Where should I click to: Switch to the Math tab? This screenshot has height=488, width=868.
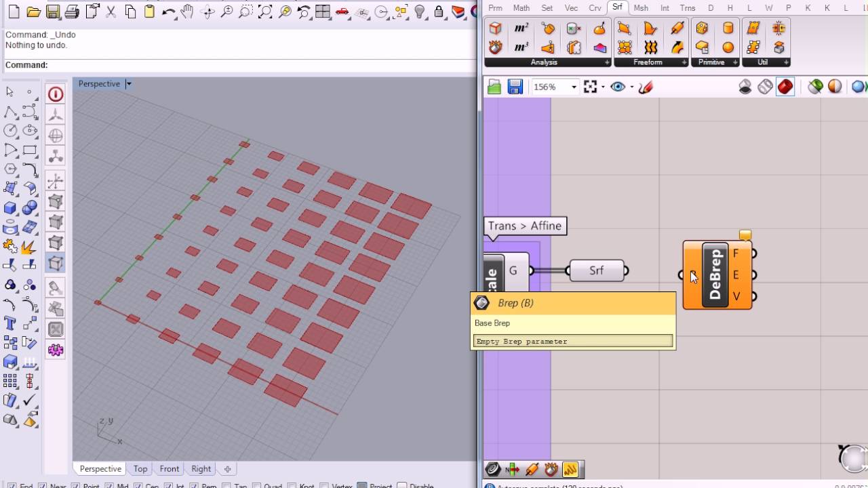[x=521, y=8]
